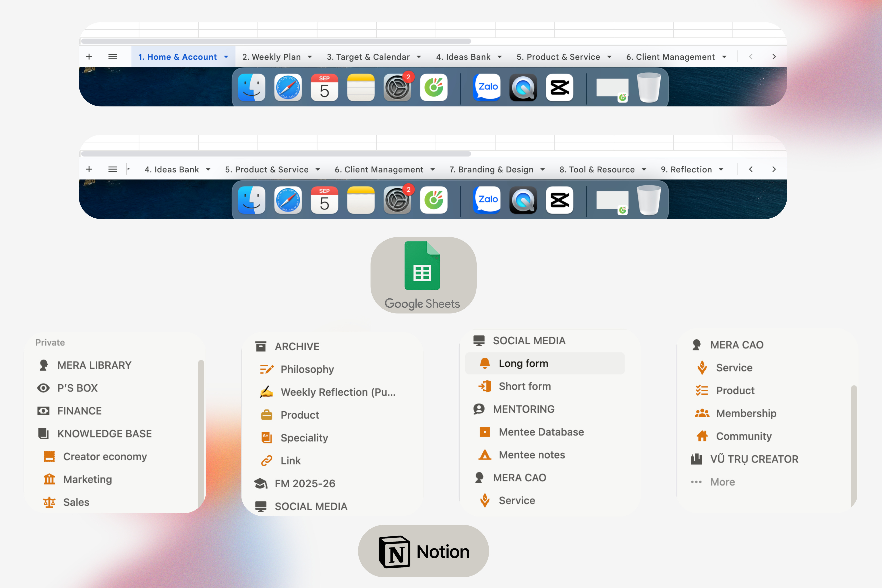This screenshot has width=882, height=588.
Task: Open Cốc Cốc browser in the upper dock
Action: (434, 88)
